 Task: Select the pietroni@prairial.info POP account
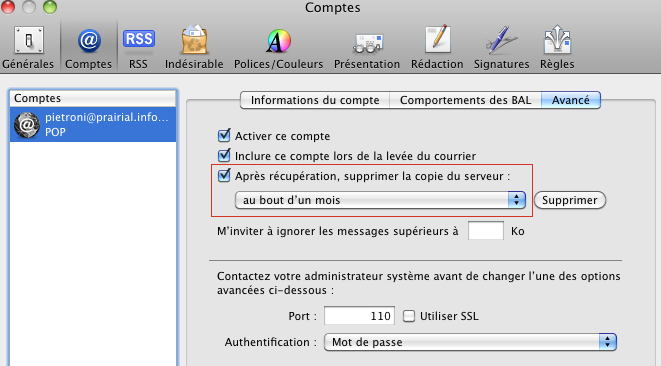click(x=93, y=124)
